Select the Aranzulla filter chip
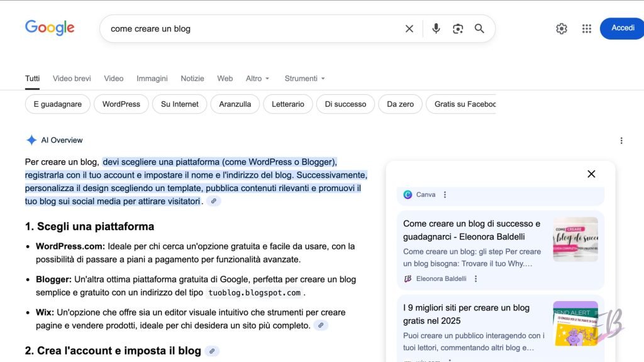The image size is (644, 362). pyautogui.click(x=235, y=104)
